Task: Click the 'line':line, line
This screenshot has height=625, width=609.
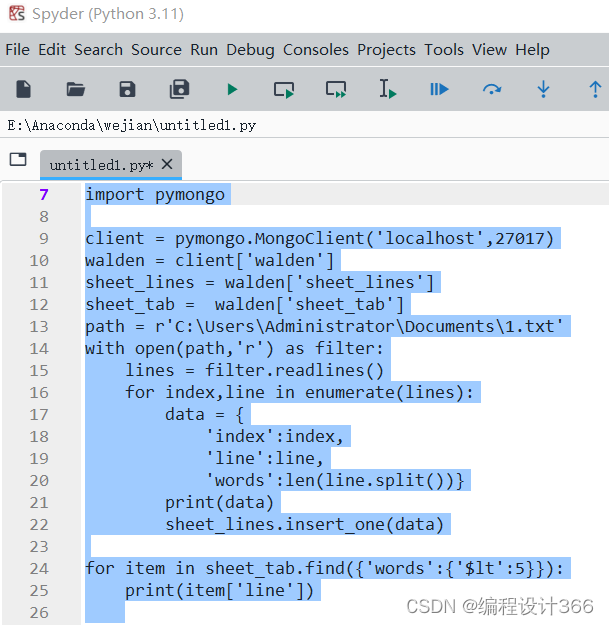Action: pos(265,458)
